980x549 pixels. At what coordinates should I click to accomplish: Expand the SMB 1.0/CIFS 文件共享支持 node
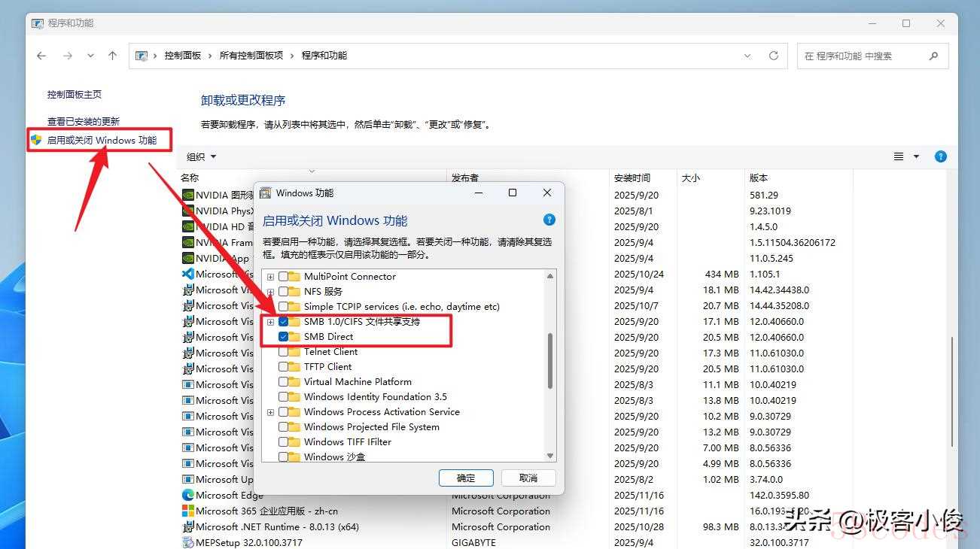click(x=271, y=321)
